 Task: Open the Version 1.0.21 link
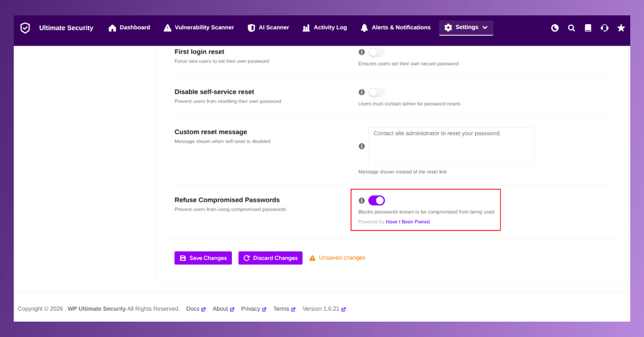pyautogui.click(x=324, y=308)
